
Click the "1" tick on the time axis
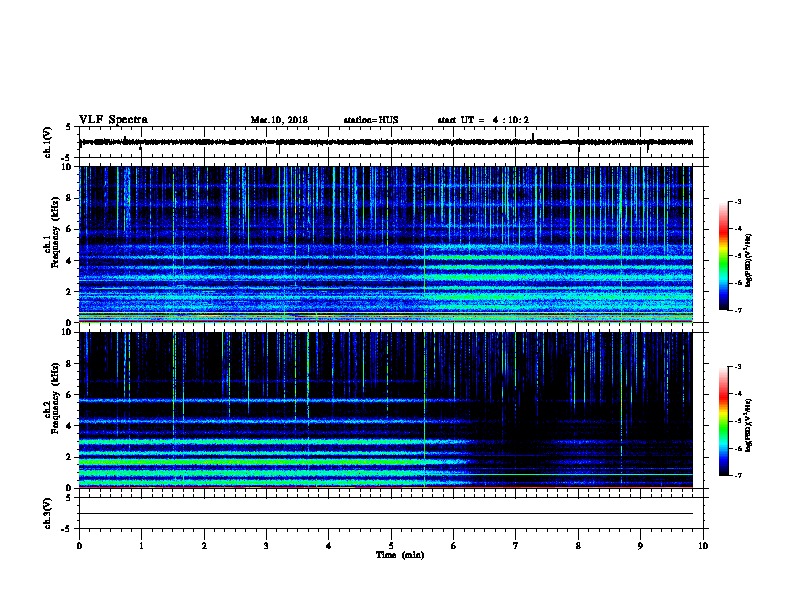[141, 546]
